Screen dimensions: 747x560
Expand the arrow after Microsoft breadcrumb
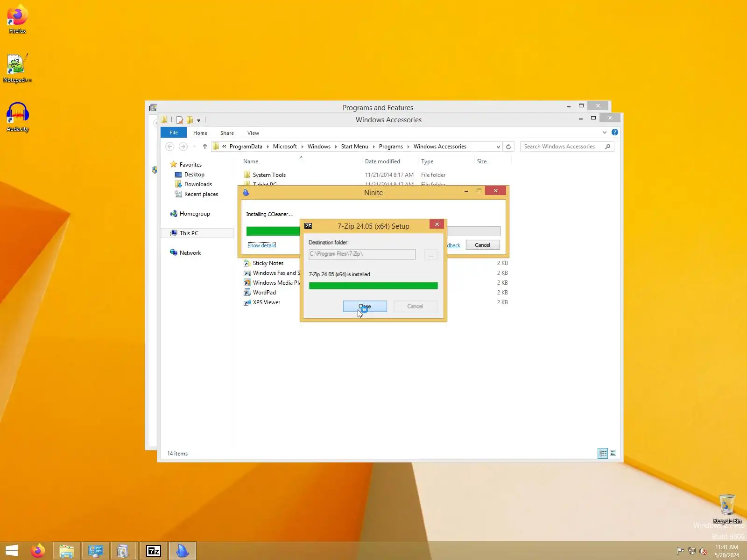[302, 147]
